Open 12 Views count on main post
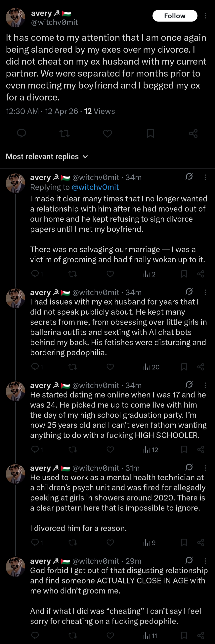This screenshot has height=644, width=215. [x=100, y=111]
